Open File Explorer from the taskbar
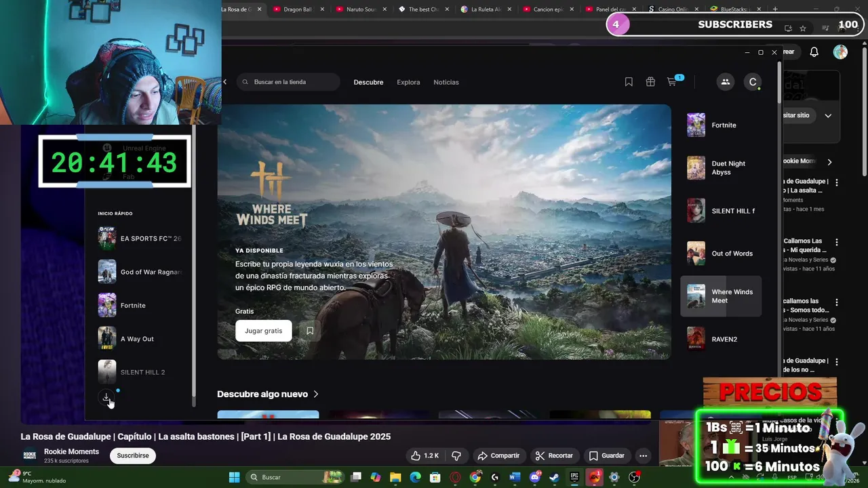 pos(395,477)
